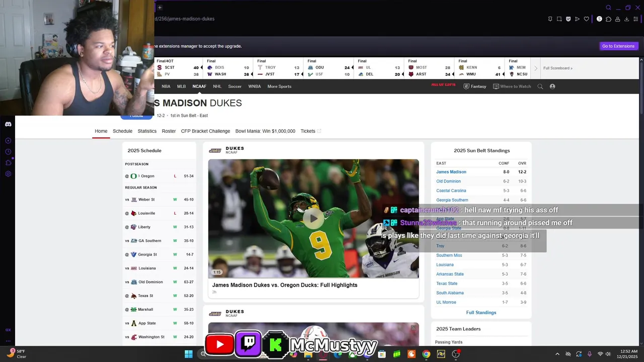
Task: Show hidden system tray icons
Action: 557,354
